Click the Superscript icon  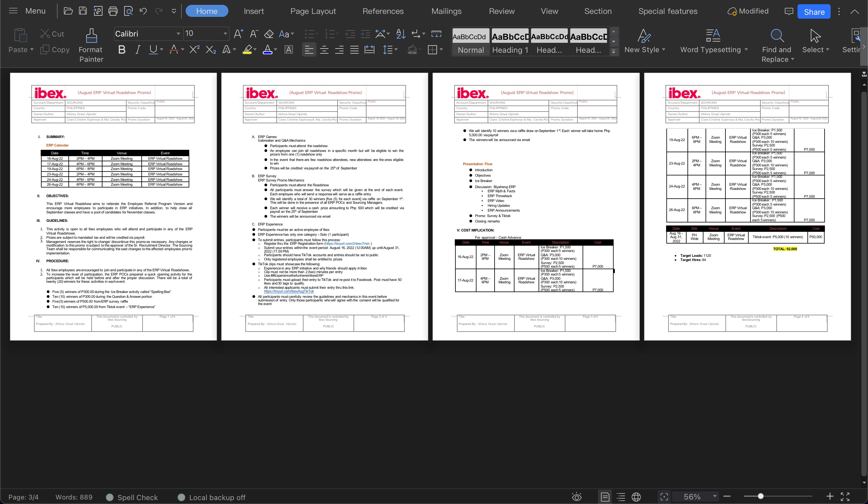[194, 50]
